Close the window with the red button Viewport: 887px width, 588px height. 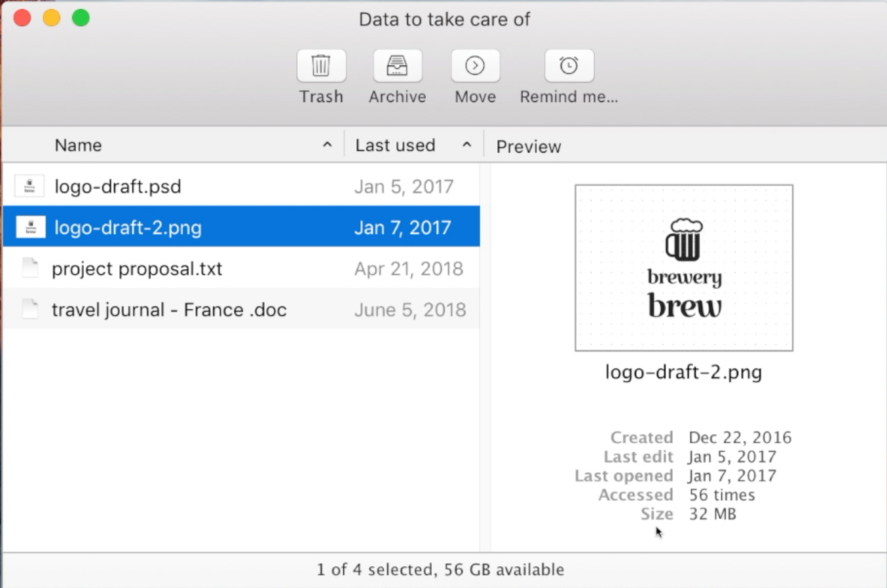[x=22, y=18]
